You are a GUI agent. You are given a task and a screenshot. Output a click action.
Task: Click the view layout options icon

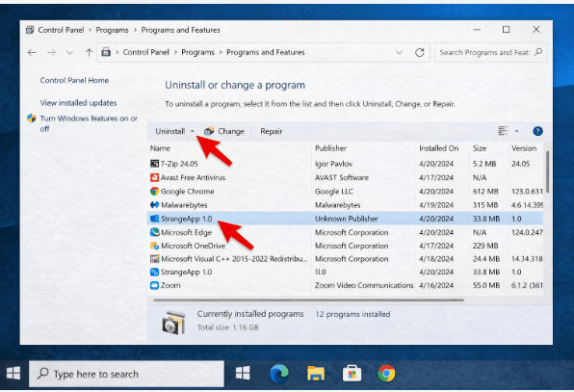pyautogui.click(x=503, y=131)
